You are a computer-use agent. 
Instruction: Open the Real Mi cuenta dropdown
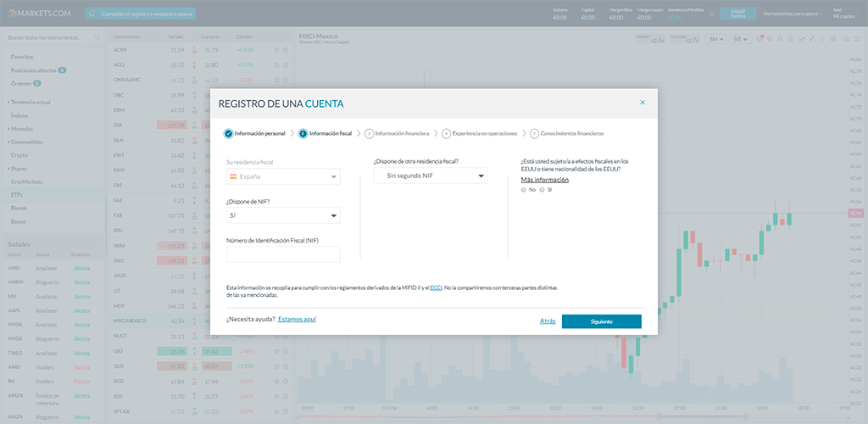tap(847, 14)
